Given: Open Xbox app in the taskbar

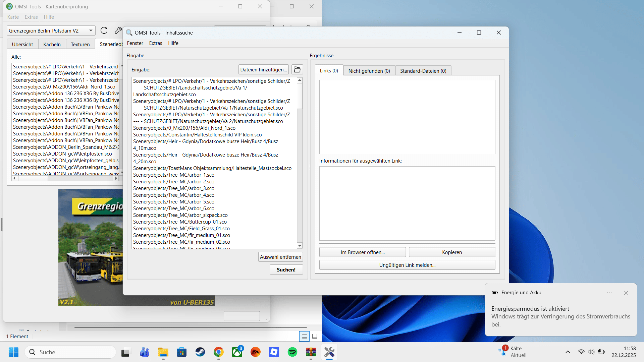Looking at the screenshot, I should tap(237, 352).
